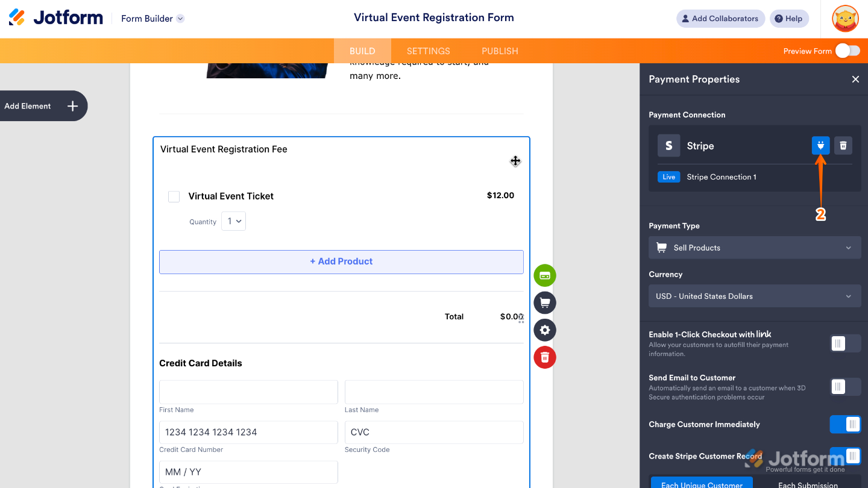868x488 pixels.
Task: Go to the PUBLISH tab
Action: pyautogui.click(x=500, y=51)
